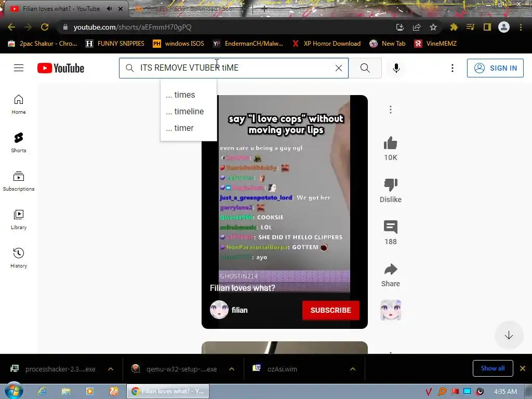
Task: Go back with the browser back arrow
Action: point(11,27)
